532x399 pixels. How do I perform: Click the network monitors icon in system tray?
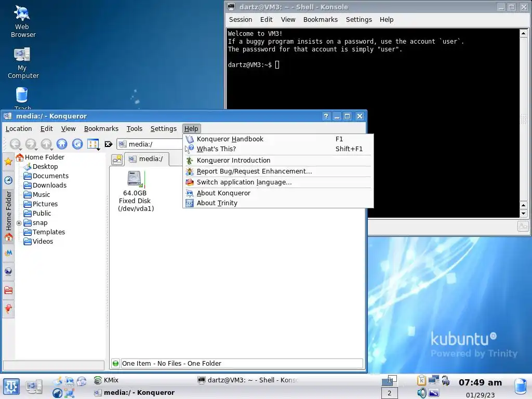[434, 380]
